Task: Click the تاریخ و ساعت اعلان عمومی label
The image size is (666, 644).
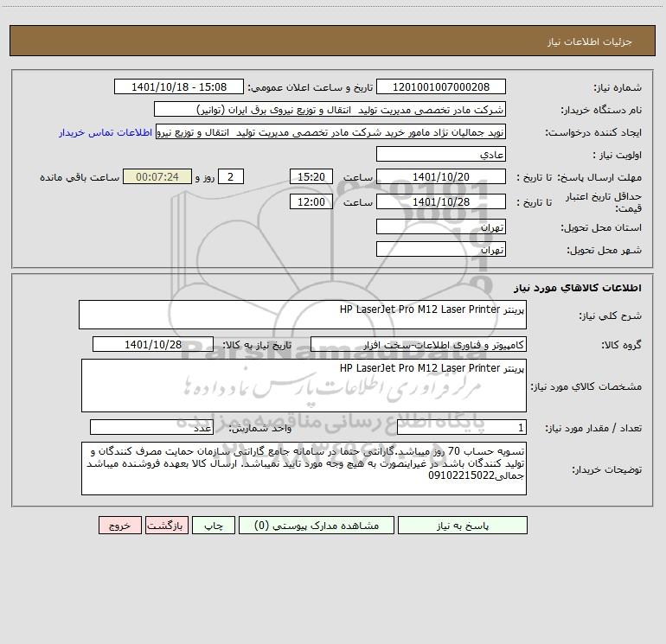Action: (x=310, y=87)
